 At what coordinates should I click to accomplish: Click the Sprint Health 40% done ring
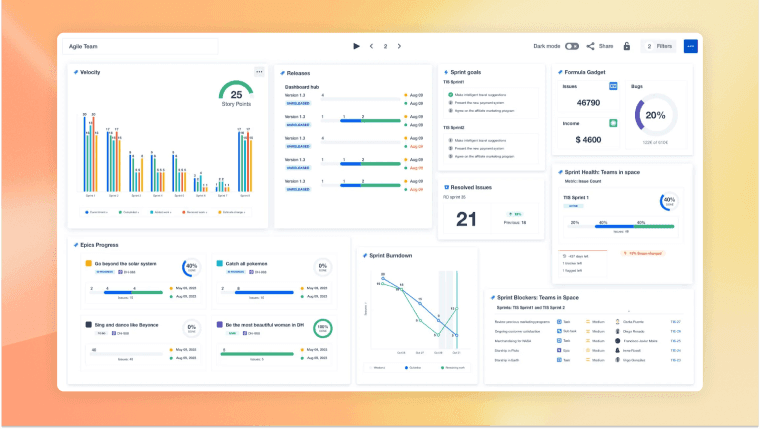click(x=669, y=201)
